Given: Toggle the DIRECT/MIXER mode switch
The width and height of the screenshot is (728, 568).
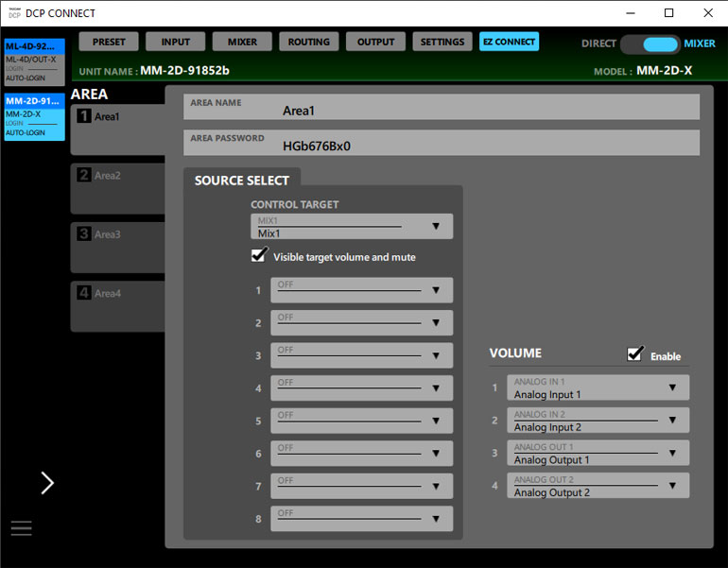Looking at the screenshot, I should (x=650, y=43).
